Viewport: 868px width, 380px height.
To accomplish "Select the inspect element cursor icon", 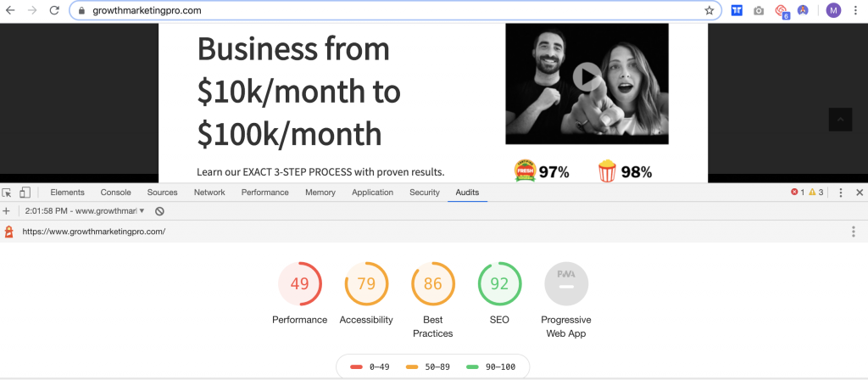I will [x=7, y=193].
